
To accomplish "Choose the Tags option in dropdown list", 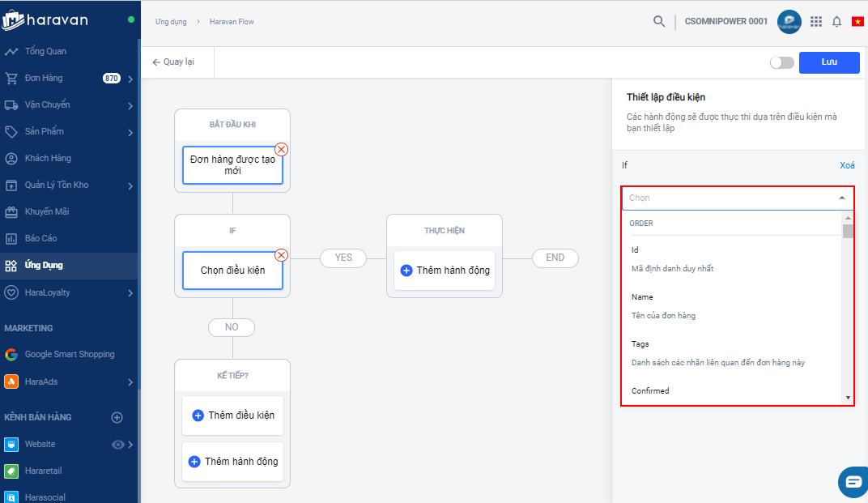I will 642,344.
